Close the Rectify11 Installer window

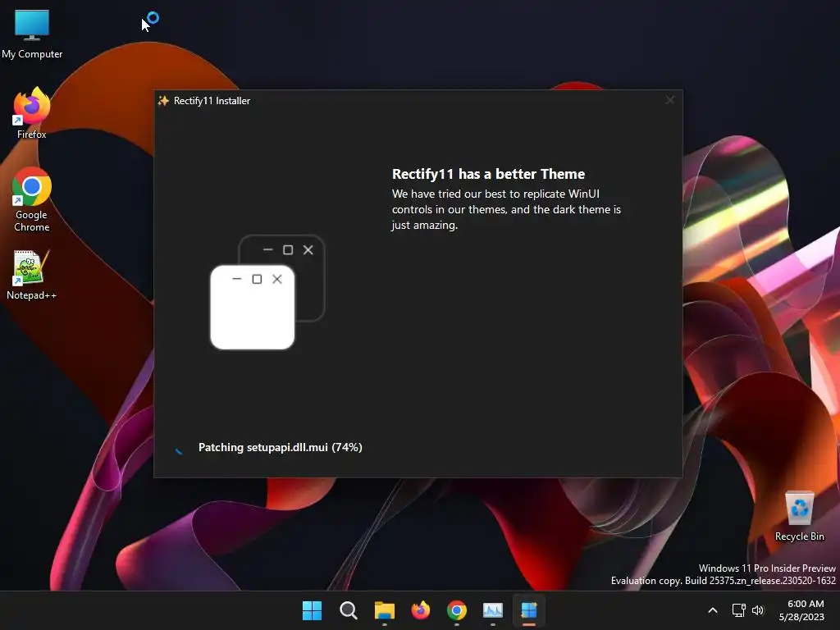coord(669,100)
